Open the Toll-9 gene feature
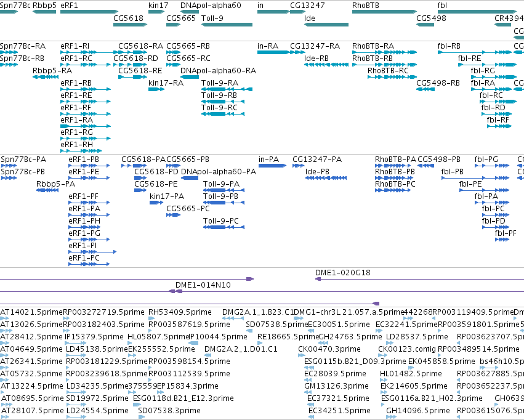524x420 pixels. click(227, 25)
